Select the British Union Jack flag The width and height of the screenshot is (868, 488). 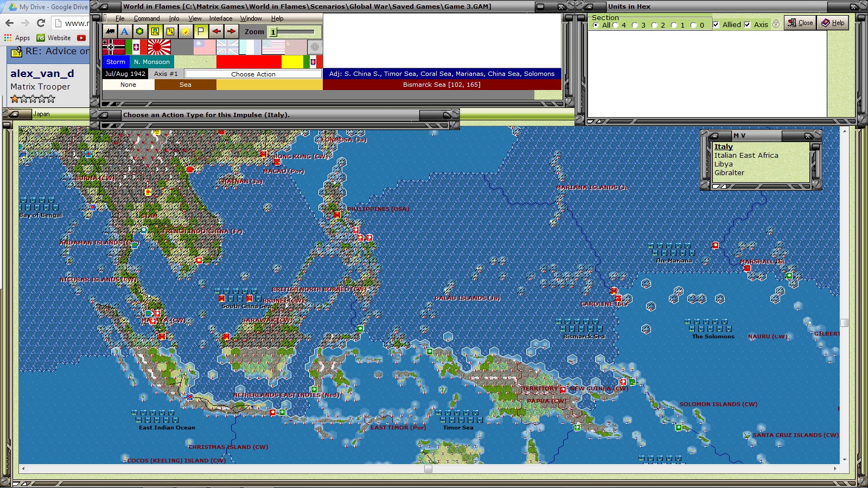[x=227, y=47]
